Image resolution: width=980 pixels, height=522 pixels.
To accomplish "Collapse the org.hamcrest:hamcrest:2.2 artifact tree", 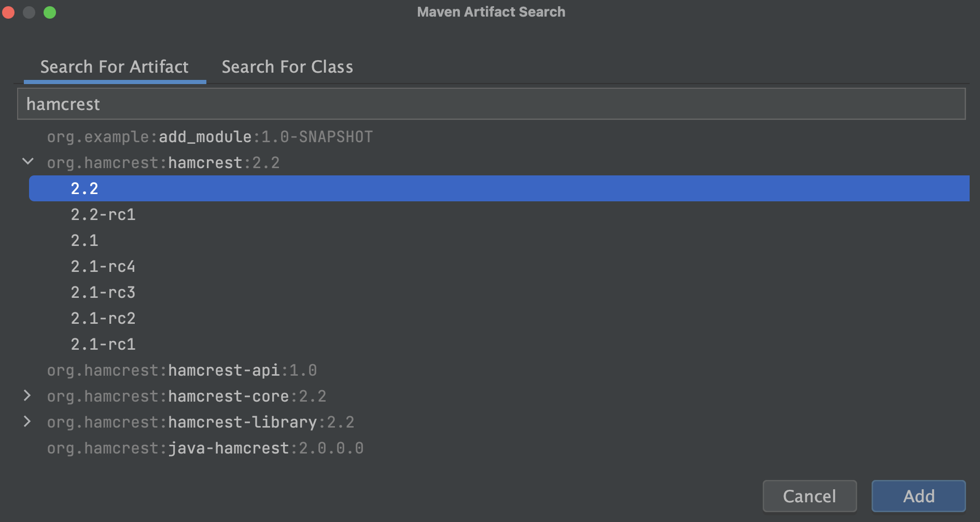I will tap(27, 162).
